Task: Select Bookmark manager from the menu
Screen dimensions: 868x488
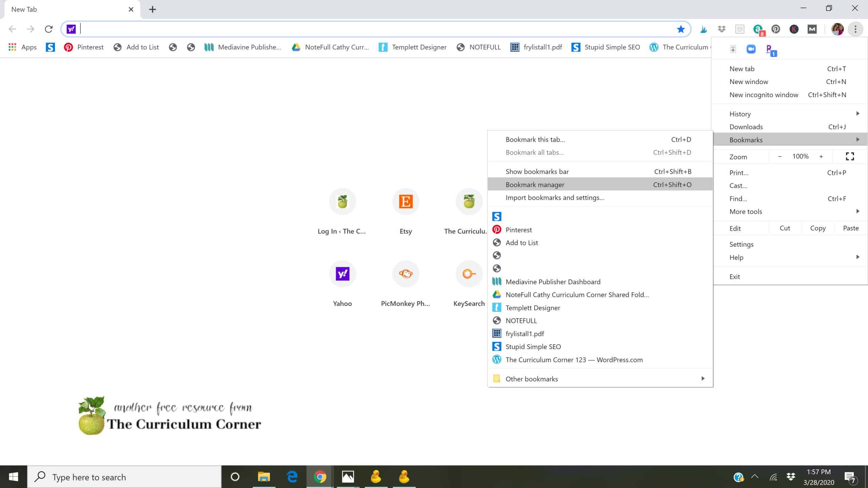Action: [535, 184]
